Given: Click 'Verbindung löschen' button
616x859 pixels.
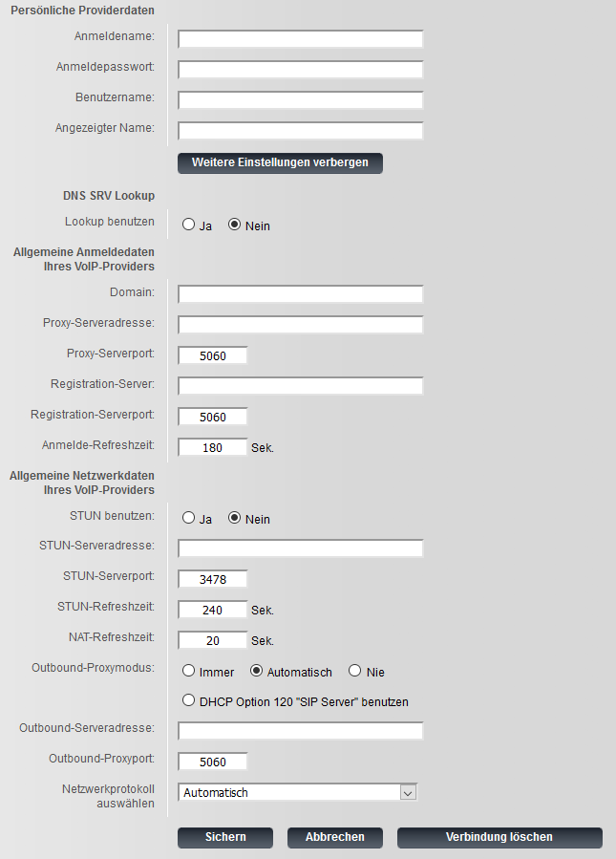Looking at the screenshot, I should [x=499, y=837].
